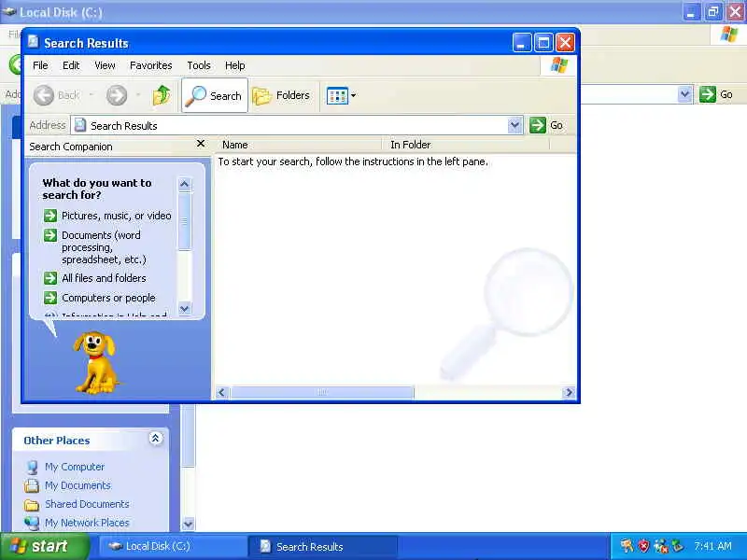Close the Search Companion pane
747x560 pixels.
click(201, 144)
